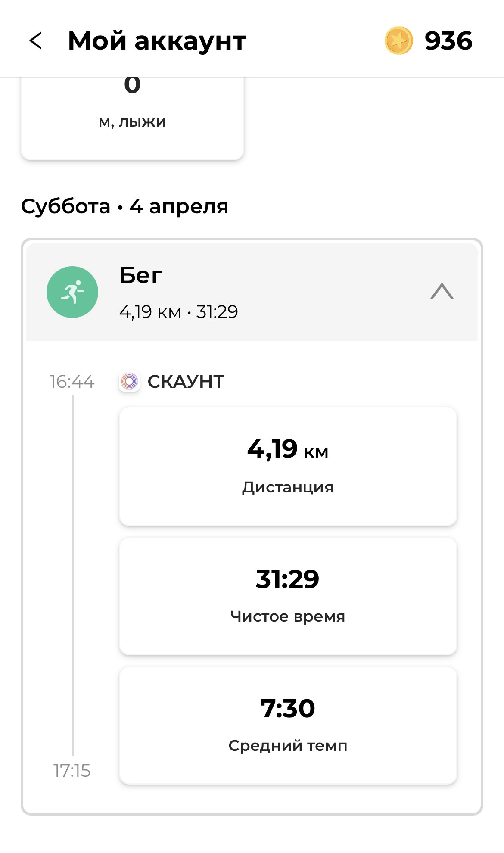Tap the СКАУНТ app logo icon
Viewport: 504px width, 853px height.
point(129,381)
